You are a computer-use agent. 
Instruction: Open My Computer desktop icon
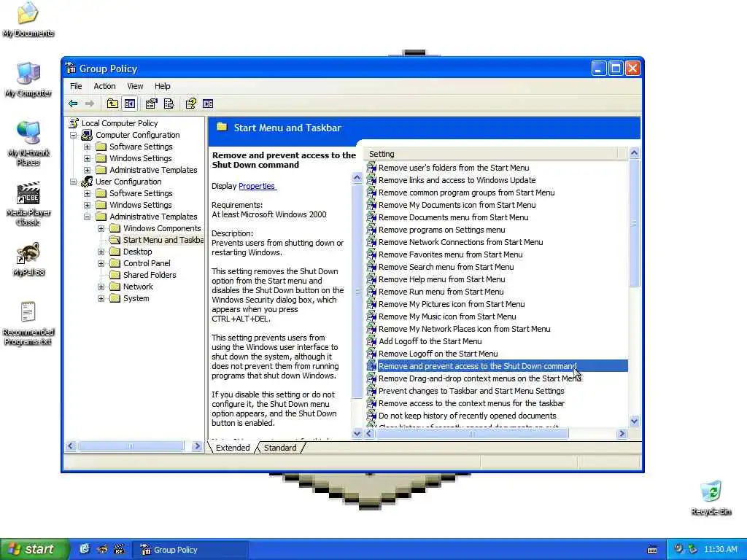[28, 74]
